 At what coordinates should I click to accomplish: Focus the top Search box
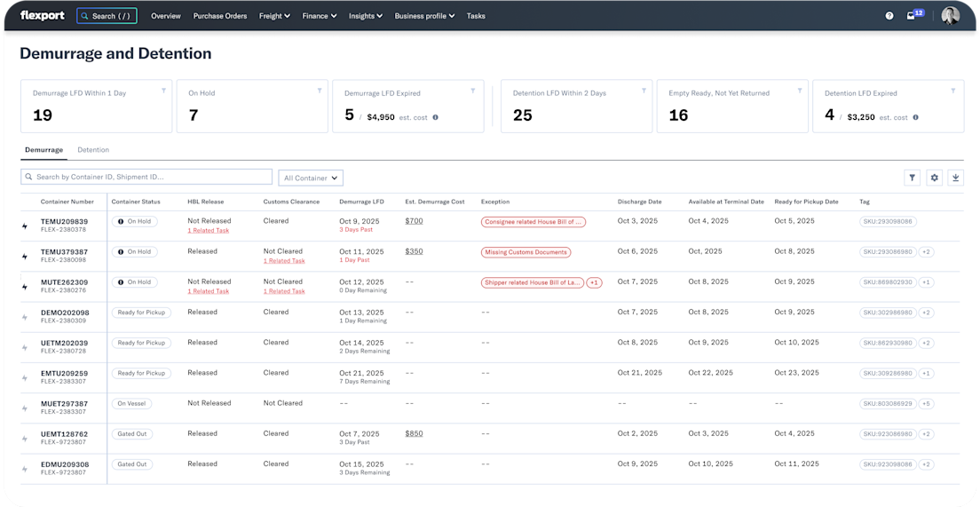click(x=107, y=16)
